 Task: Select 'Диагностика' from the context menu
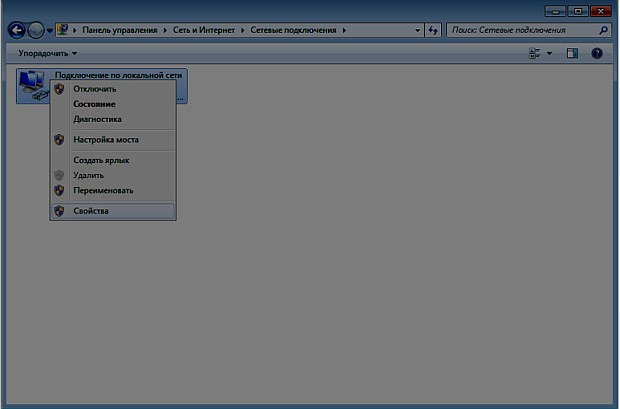(x=97, y=119)
